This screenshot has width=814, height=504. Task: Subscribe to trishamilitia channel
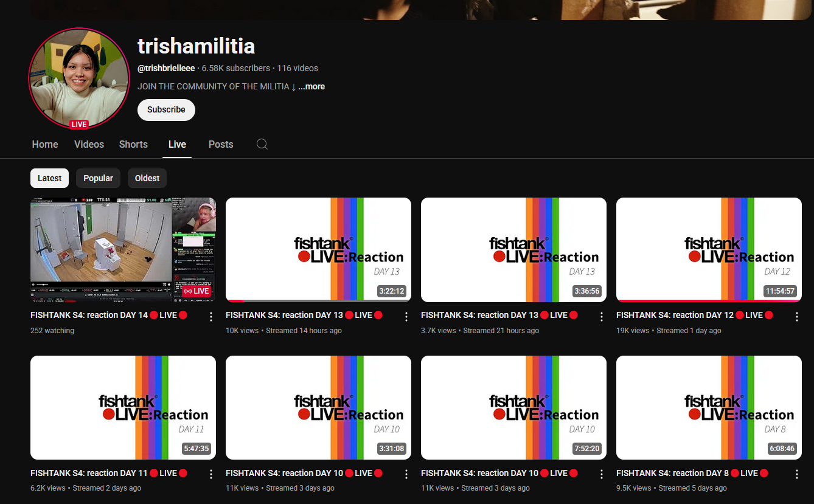[166, 110]
